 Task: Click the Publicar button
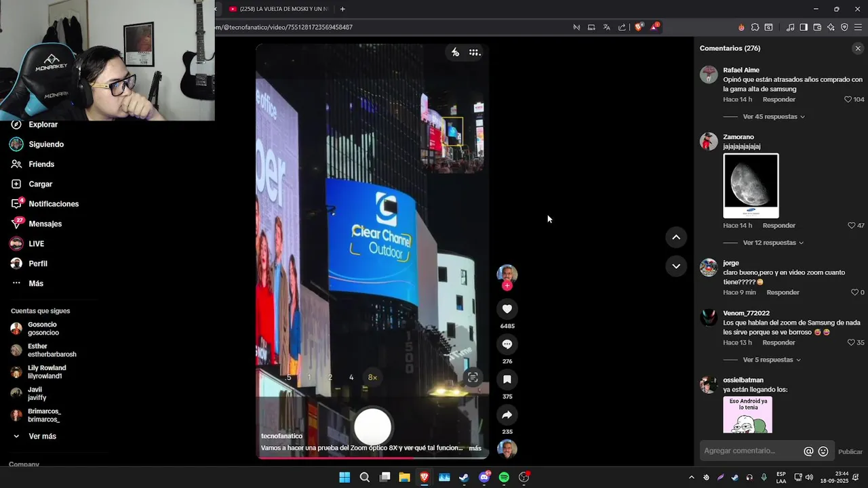click(850, 452)
